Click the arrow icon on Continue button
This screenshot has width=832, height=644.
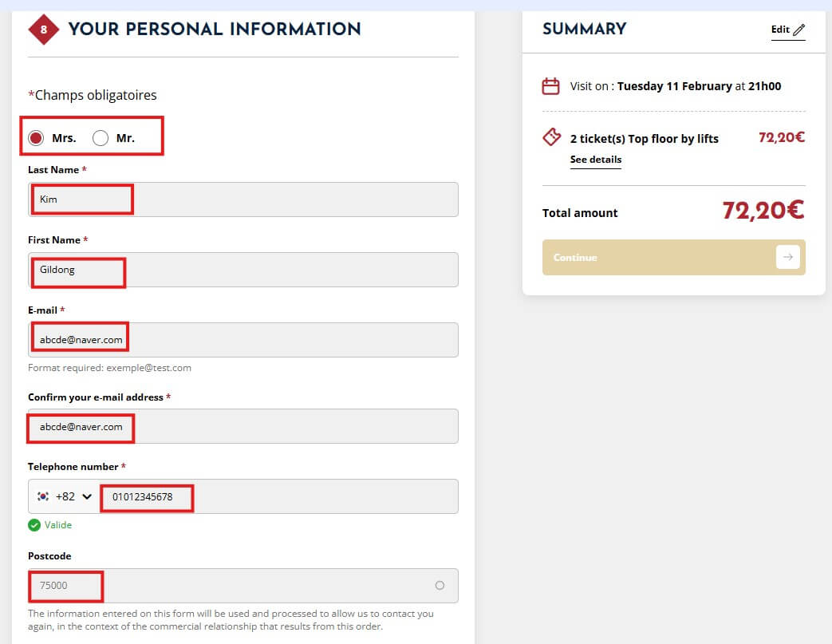[x=788, y=257]
